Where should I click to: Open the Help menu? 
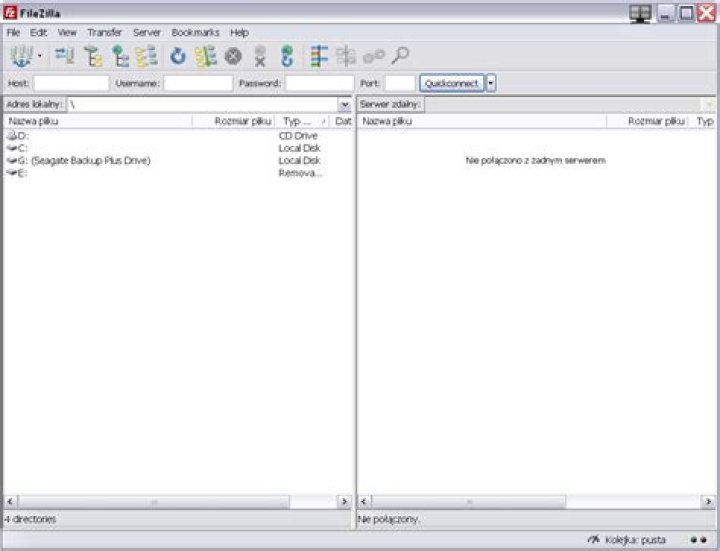point(239,33)
